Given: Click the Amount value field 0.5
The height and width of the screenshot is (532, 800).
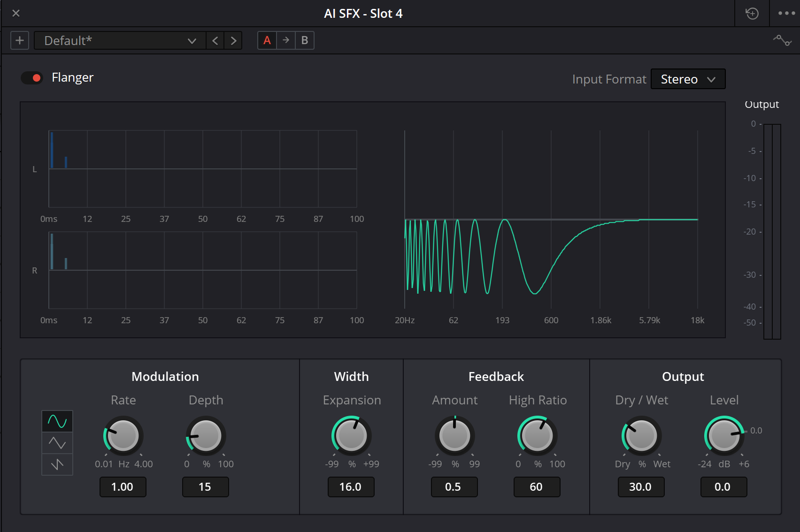Looking at the screenshot, I should click(454, 487).
